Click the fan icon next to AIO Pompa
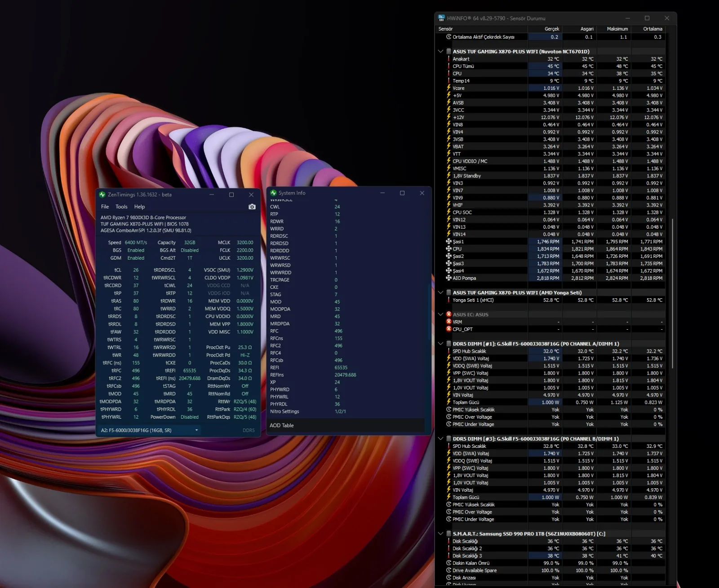Image resolution: width=719 pixels, height=588 pixels. [x=448, y=278]
